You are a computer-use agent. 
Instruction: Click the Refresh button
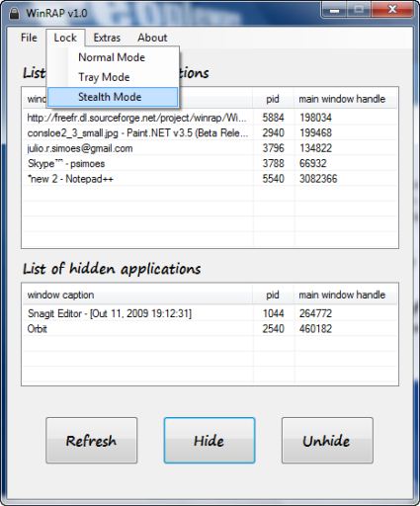92,441
